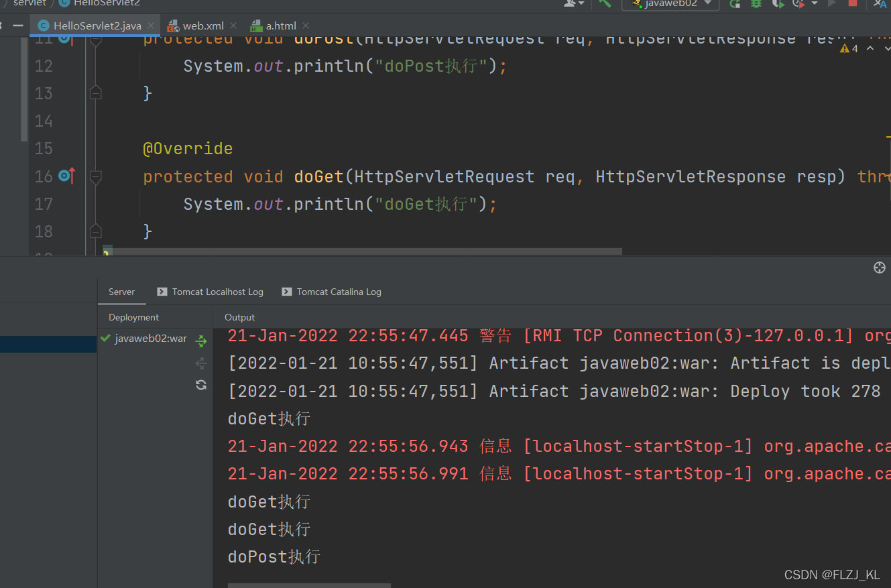Click the @Override annotation on line 15
The height and width of the screenshot is (588, 891).
point(188,148)
